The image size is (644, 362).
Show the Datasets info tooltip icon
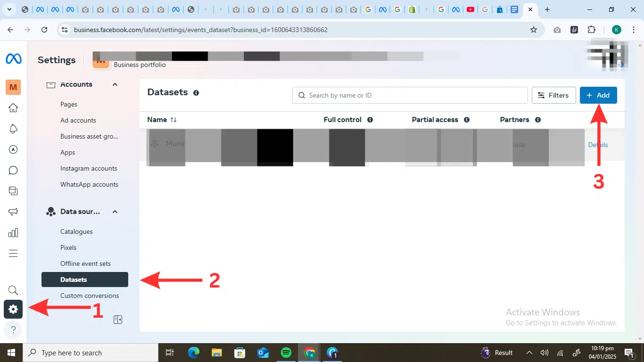(196, 93)
